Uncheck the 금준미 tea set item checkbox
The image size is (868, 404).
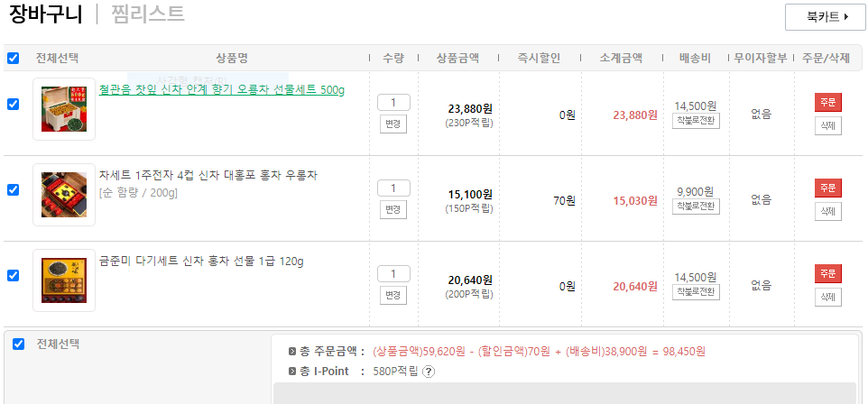13,275
